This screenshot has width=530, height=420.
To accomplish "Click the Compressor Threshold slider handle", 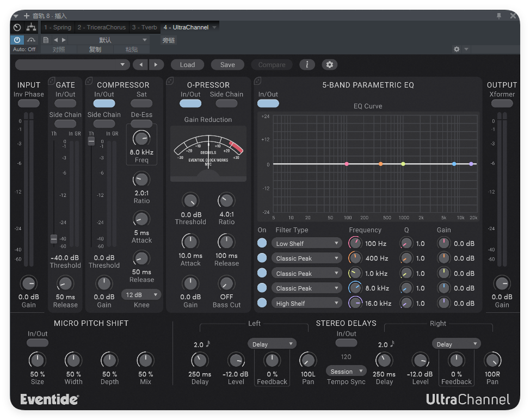I will pyautogui.click(x=91, y=141).
